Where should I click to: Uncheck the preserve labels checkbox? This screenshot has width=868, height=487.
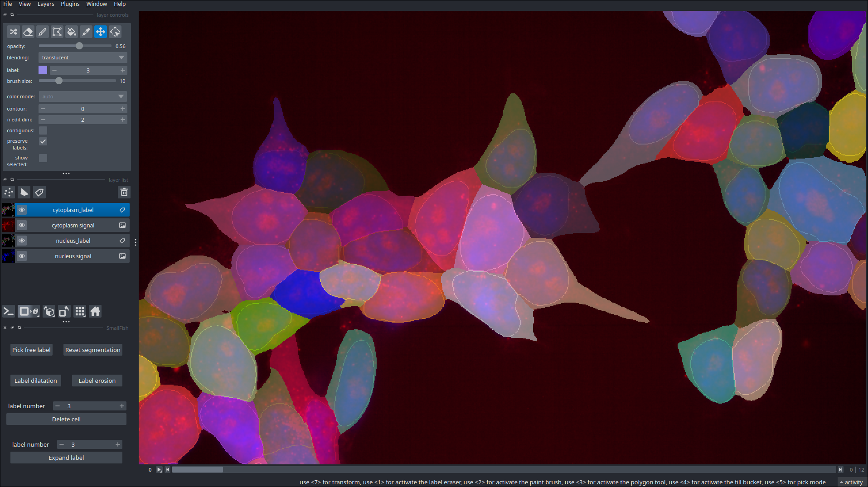click(43, 141)
